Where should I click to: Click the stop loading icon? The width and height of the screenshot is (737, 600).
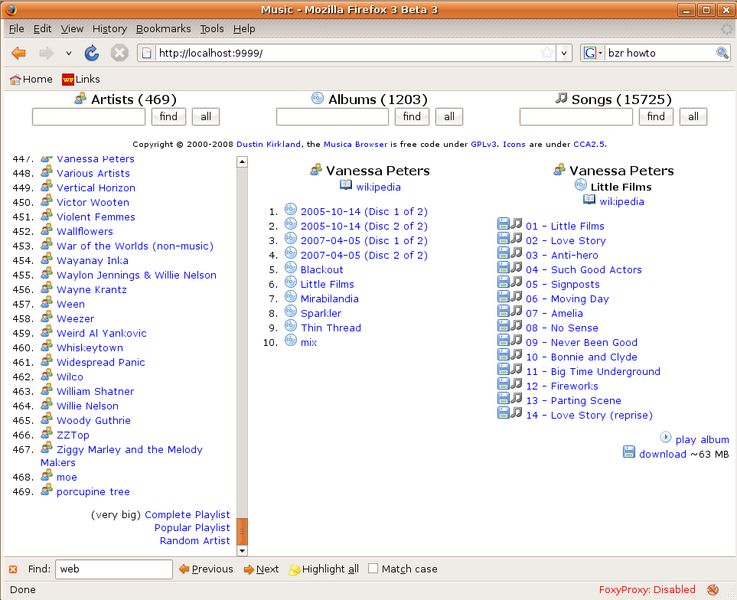119,53
